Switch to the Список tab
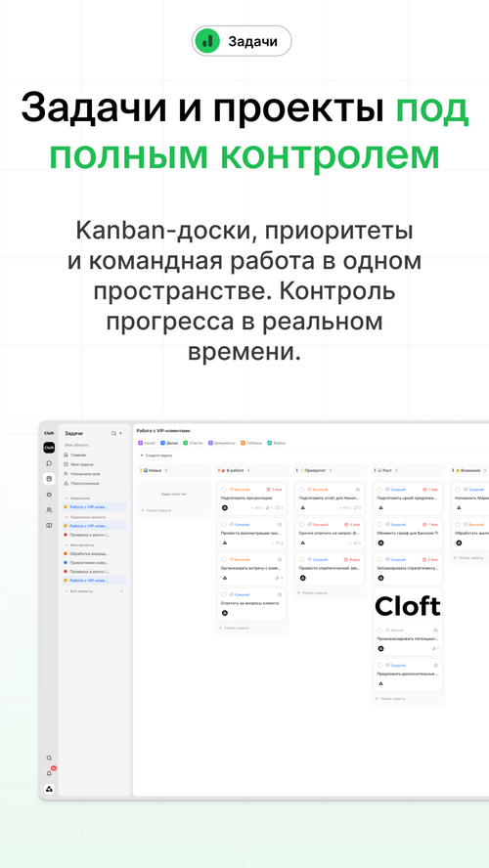 pyautogui.click(x=194, y=444)
